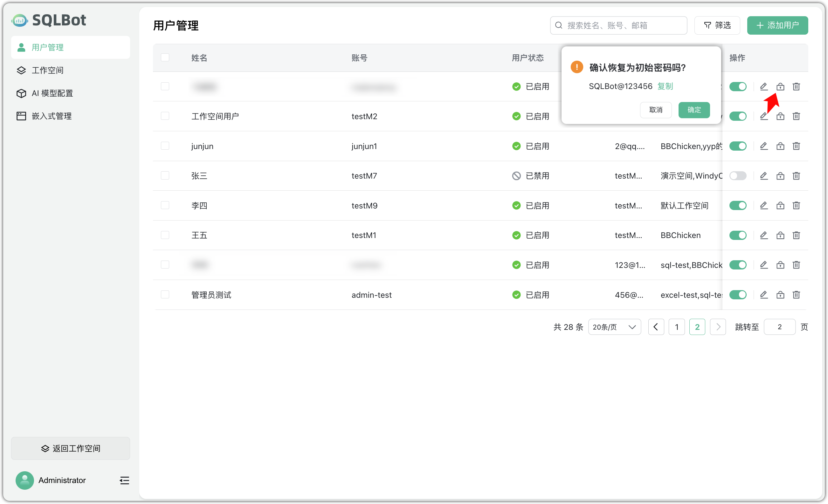Click the previous page chevron
The image size is (828, 504).
[x=656, y=327]
